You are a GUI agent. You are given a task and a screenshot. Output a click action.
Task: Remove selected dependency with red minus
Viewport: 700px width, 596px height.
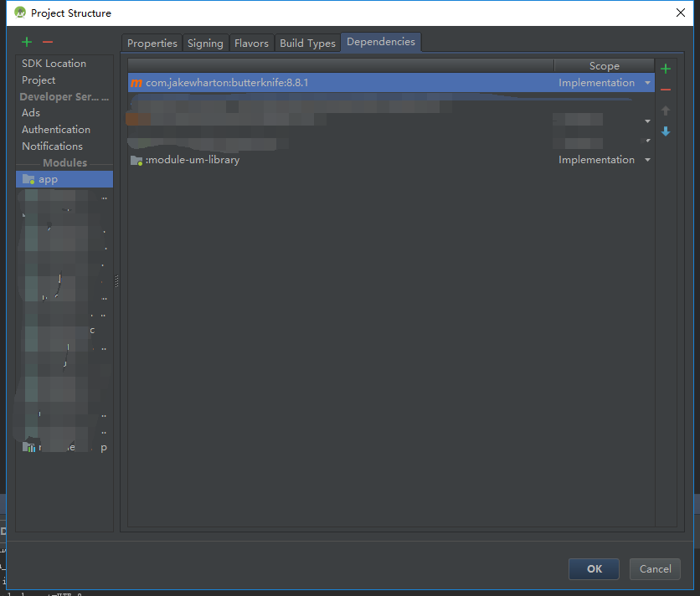tap(665, 90)
